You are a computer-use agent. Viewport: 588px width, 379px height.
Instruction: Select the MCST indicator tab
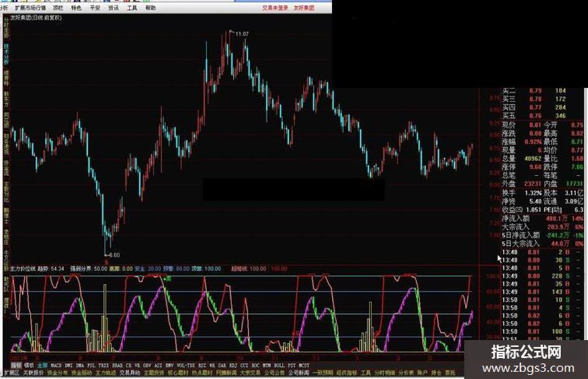304,365
